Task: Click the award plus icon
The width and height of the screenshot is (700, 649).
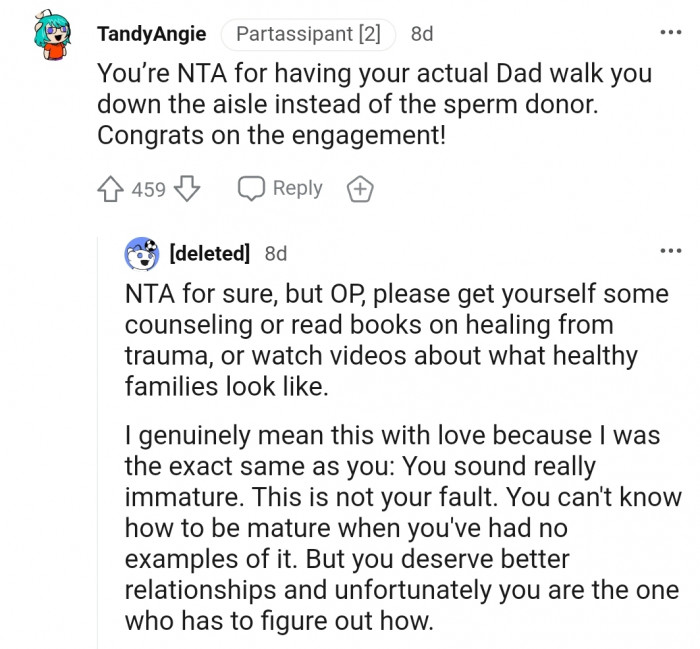Action: [359, 189]
